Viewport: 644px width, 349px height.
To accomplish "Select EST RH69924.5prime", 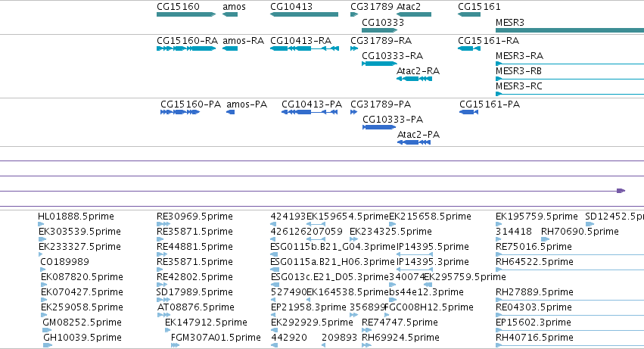I will pos(400,338).
